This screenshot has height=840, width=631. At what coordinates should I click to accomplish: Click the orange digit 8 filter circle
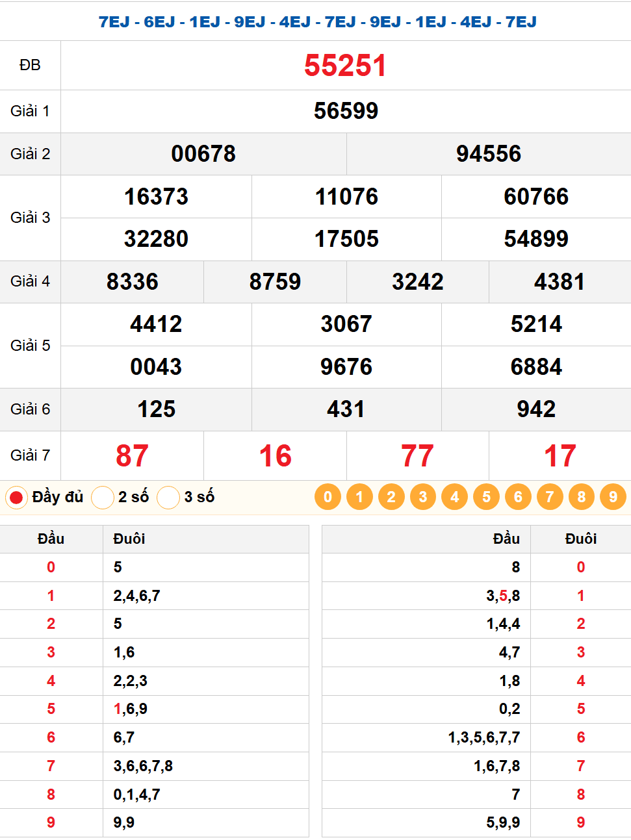point(582,497)
